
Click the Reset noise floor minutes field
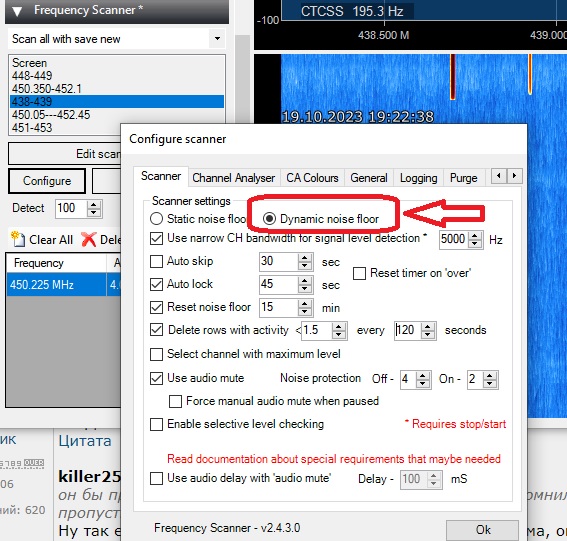278,307
